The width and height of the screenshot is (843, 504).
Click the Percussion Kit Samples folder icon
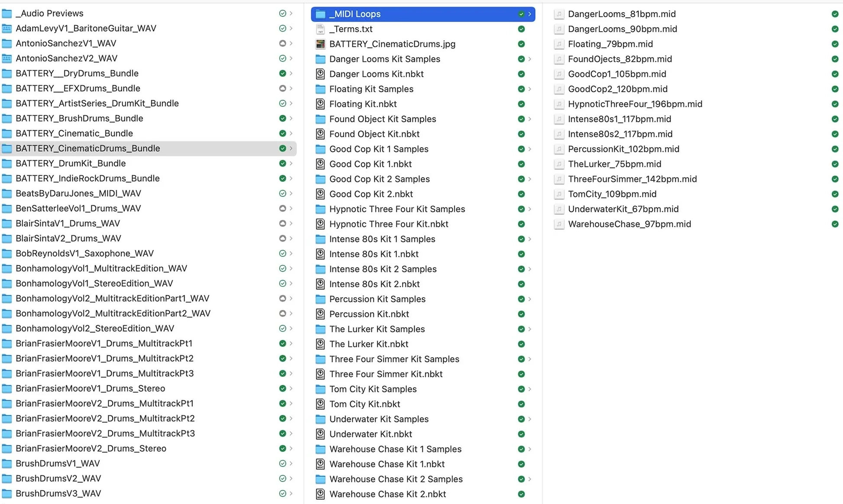pyautogui.click(x=320, y=299)
